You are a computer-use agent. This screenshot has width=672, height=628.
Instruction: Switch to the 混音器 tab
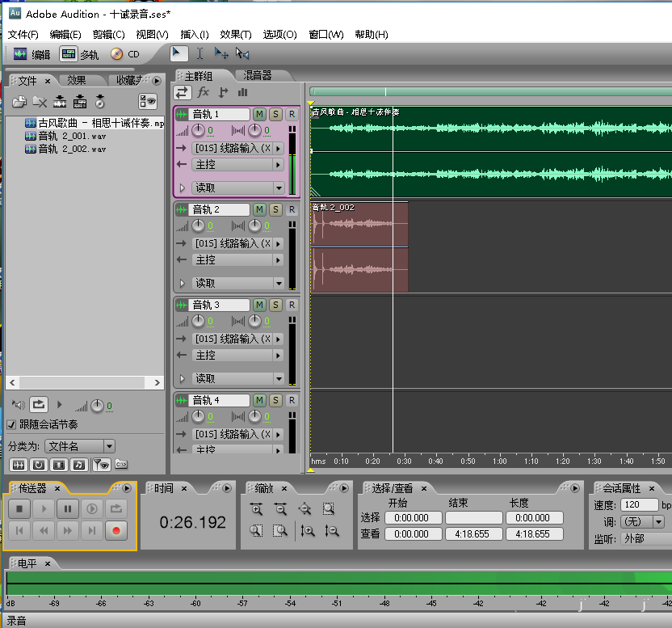(x=258, y=75)
